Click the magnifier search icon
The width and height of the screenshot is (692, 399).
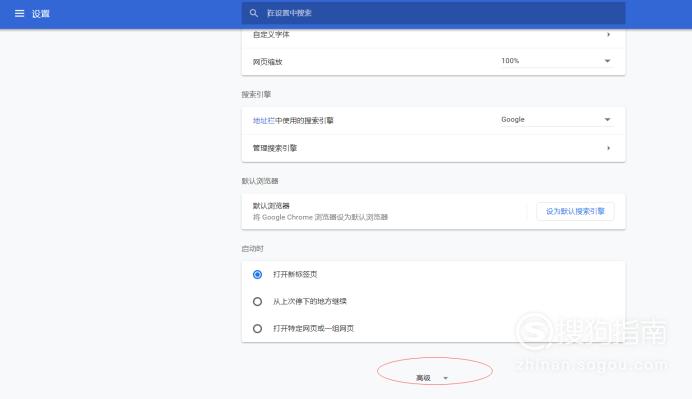[254, 13]
